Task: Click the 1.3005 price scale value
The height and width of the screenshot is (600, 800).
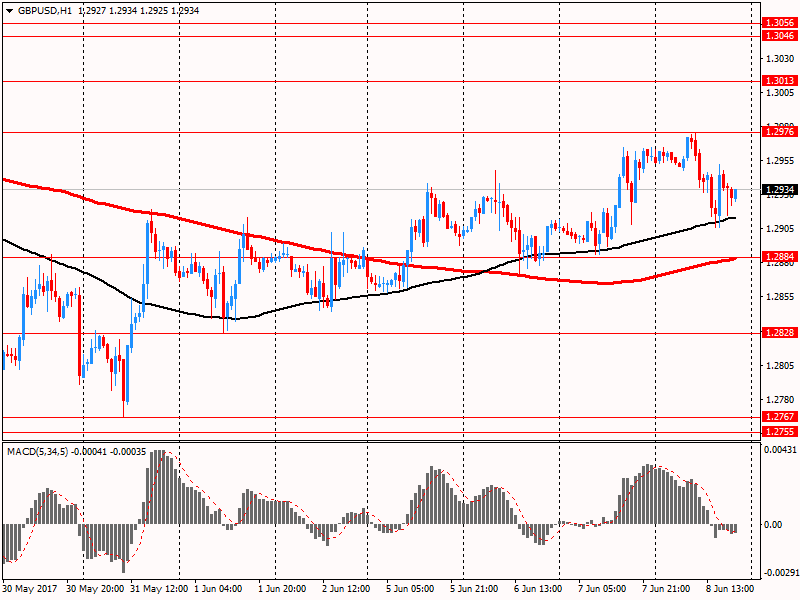Action: pyautogui.click(x=781, y=92)
